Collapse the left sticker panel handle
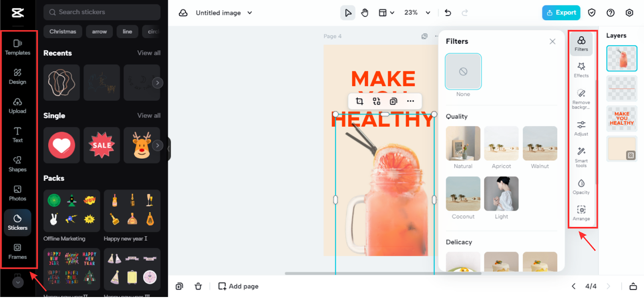The image size is (644, 299). [169, 149]
